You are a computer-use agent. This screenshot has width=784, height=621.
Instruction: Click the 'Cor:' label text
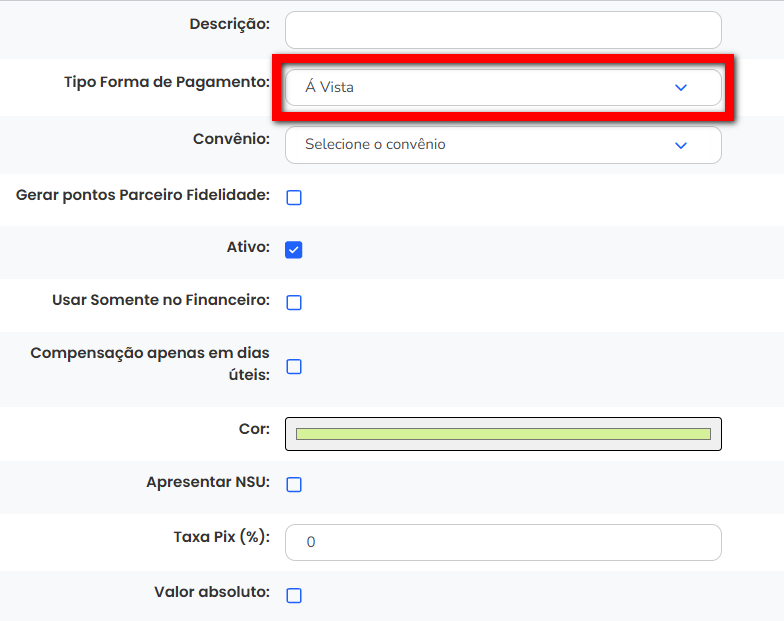pyautogui.click(x=254, y=429)
